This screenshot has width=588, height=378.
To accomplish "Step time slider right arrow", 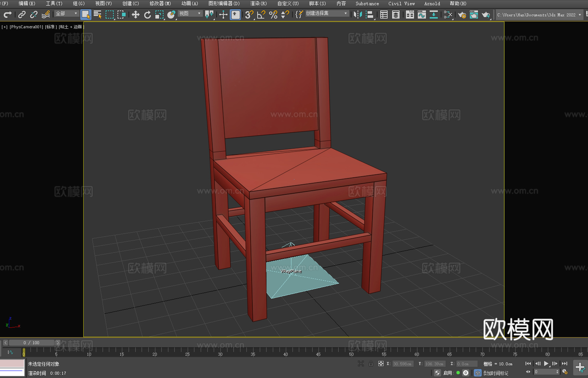I will click(x=58, y=343).
